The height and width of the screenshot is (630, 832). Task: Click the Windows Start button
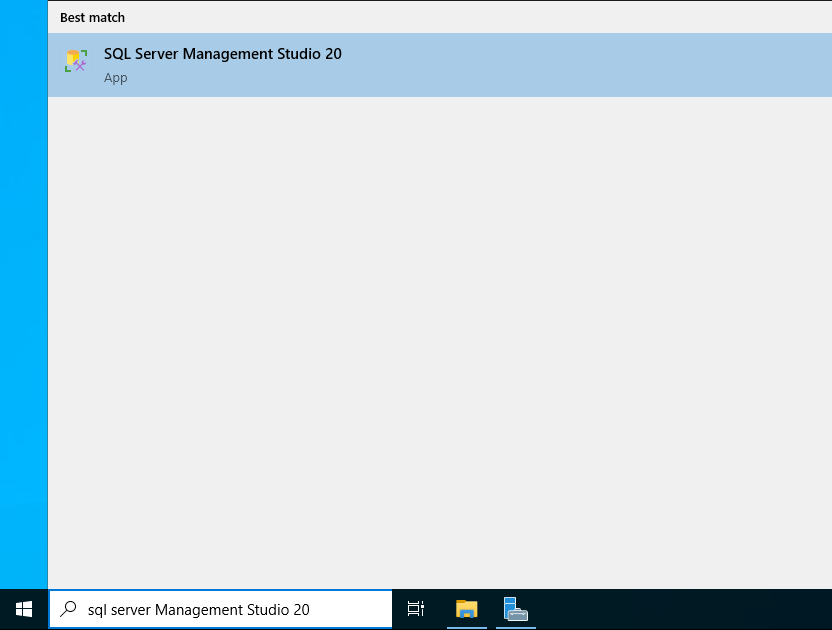click(24, 609)
